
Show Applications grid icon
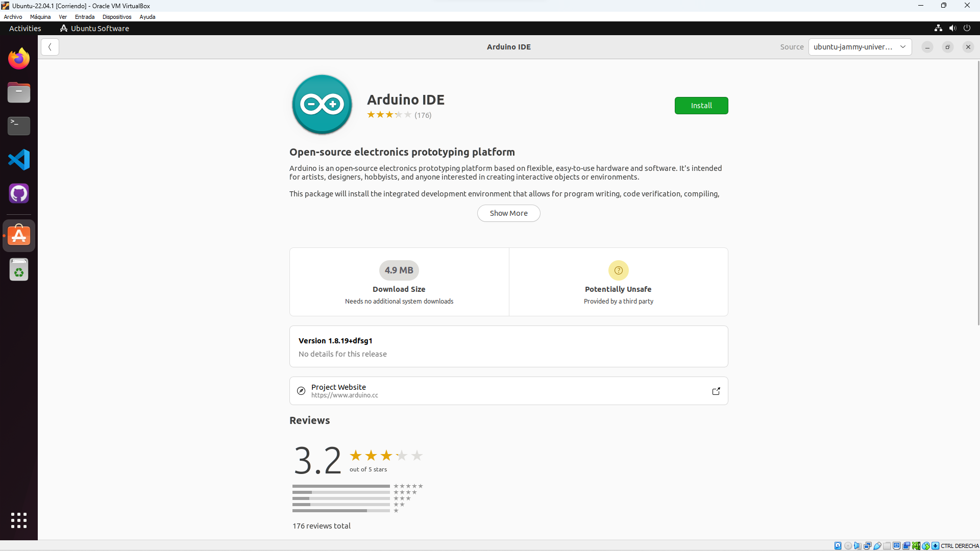(19, 520)
